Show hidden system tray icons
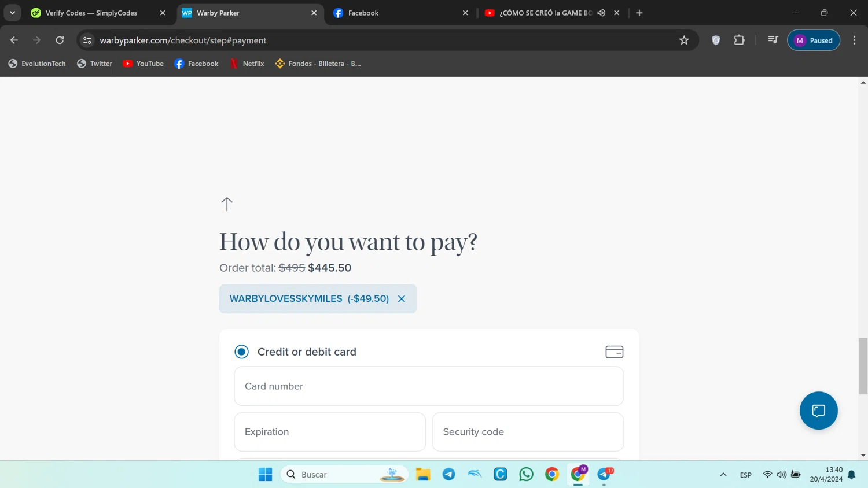Screen dimensions: 868x488 pyautogui.click(x=723, y=475)
